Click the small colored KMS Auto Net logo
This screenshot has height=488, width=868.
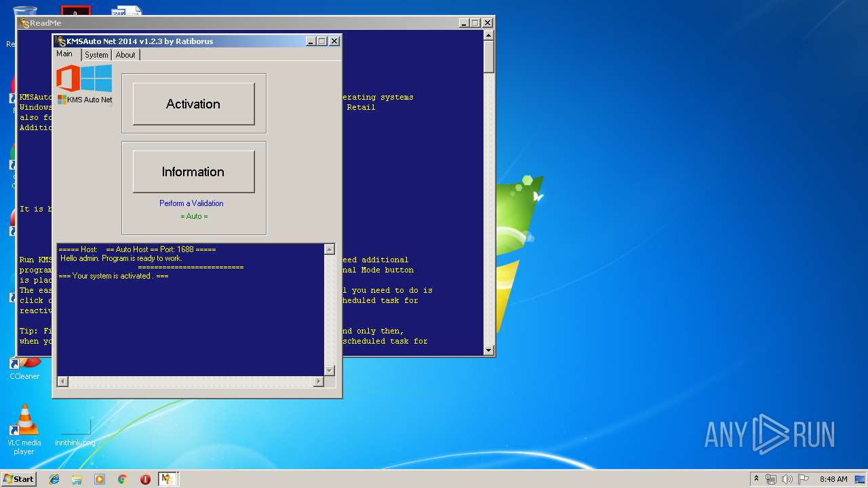pos(62,100)
